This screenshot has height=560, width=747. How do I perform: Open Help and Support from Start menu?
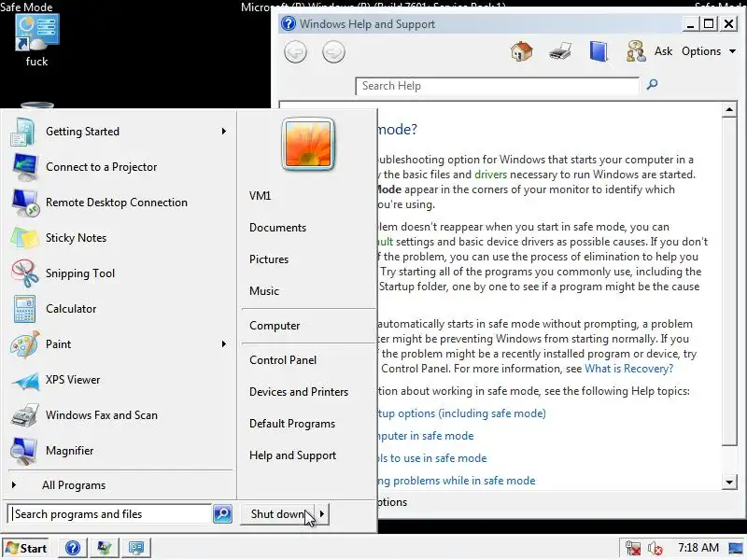click(292, 455)
